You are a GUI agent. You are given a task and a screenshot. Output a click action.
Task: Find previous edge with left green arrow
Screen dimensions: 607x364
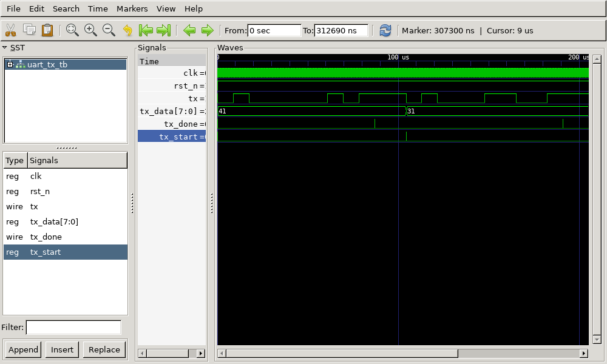coord(189,30)
